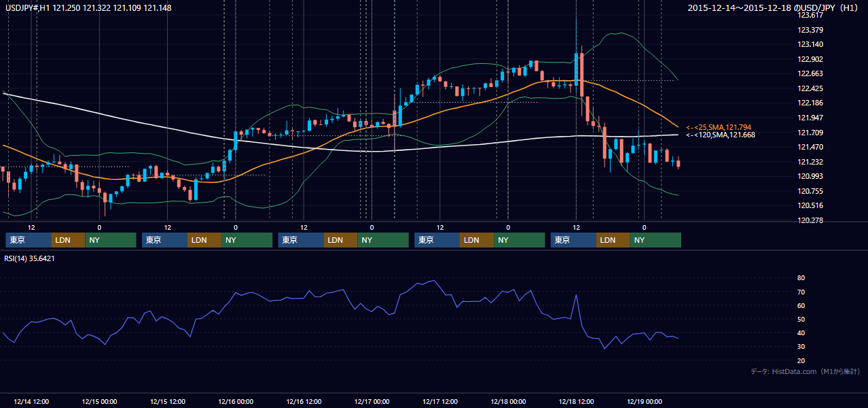Click the 12/18 12:00 time label

coord(577,401)
